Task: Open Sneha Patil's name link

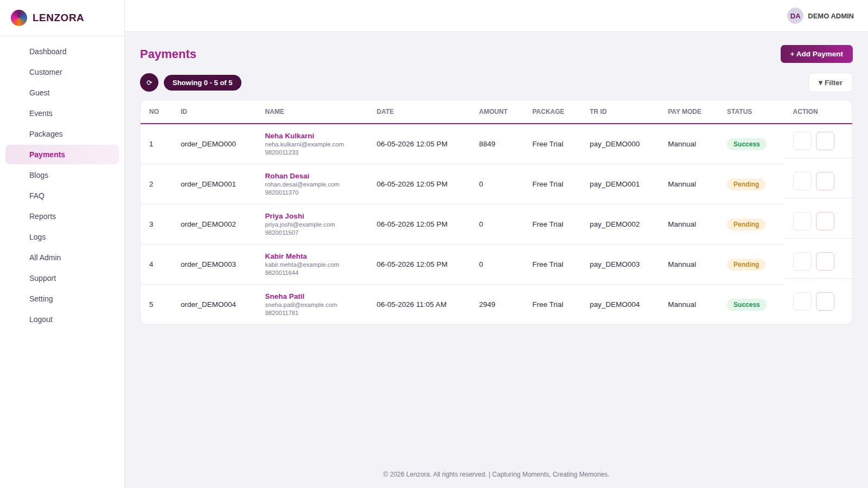Action: (284, 296)
